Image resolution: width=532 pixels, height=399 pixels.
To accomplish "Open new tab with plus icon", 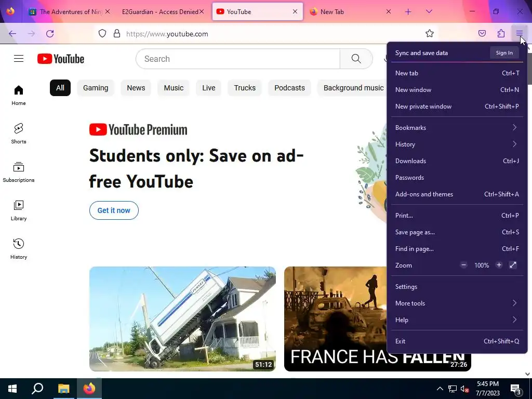I will coord(408,12).
